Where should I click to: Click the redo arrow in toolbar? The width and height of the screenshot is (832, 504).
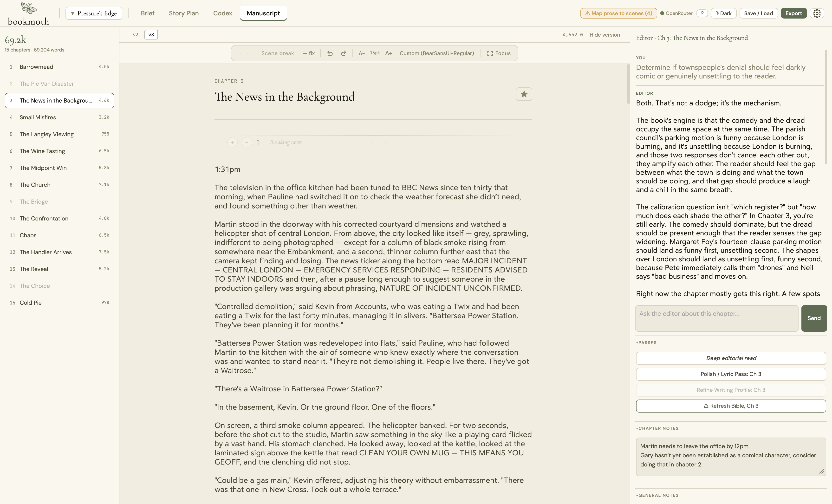tap(343, 53)
